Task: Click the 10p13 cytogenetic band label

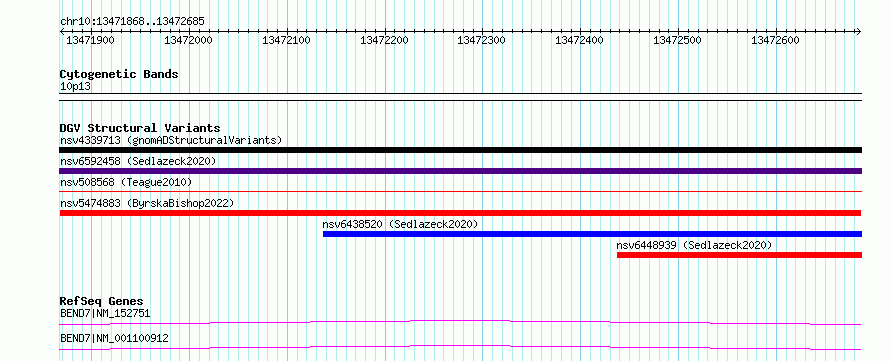Action: point(75,87)
